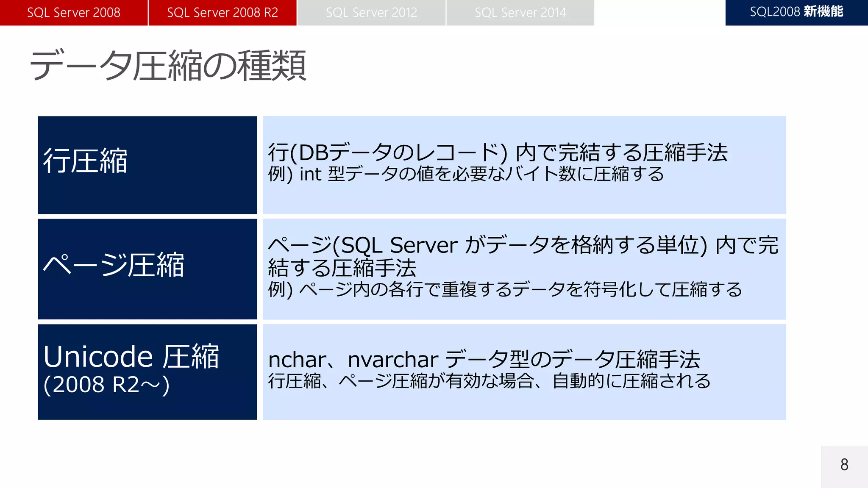Click the row compression description headline
The width and height of the screenshot is (868, 488).
(x=498, y=152)
